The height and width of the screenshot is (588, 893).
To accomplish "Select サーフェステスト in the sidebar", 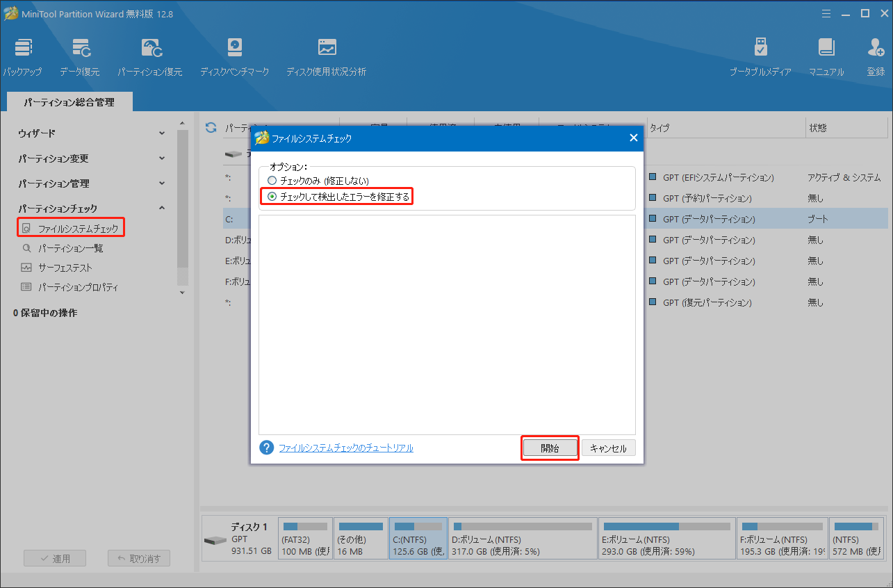I will pos(65,268).
